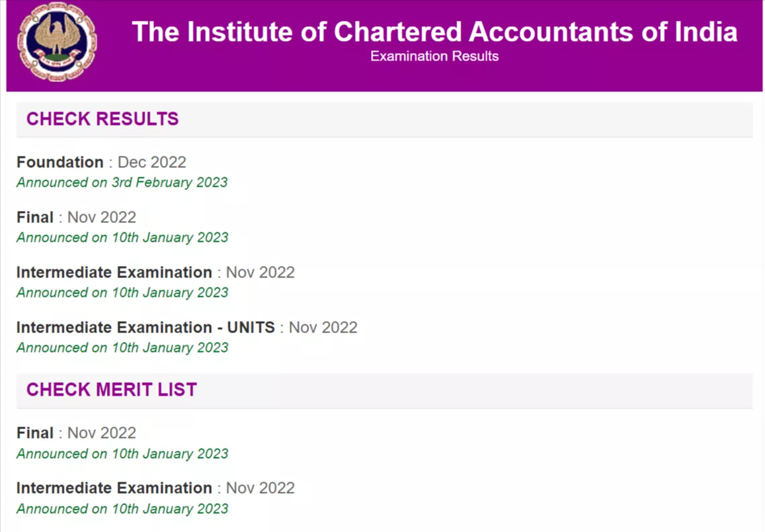765x532 pixels.
Task: Click Nov 2022 beside the UNITS entry
Action: (323, 327)
